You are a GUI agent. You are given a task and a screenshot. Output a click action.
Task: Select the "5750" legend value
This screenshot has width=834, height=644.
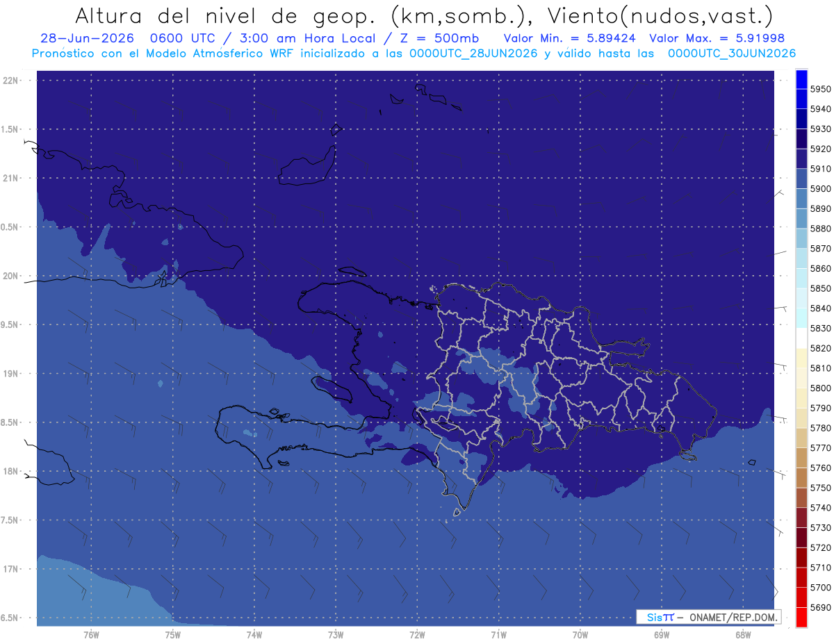821,488
